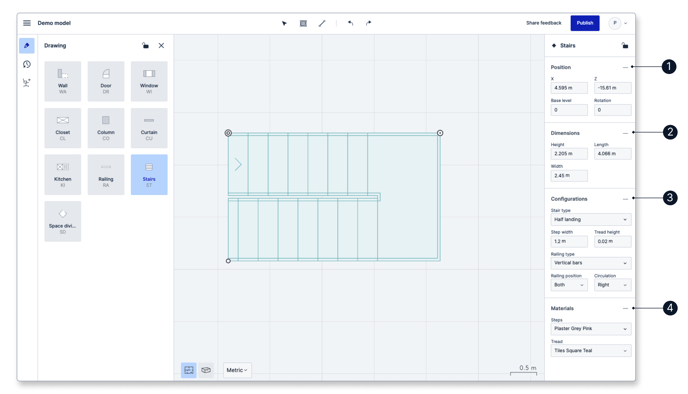Choose the Kitchen drawing tool

63,175
